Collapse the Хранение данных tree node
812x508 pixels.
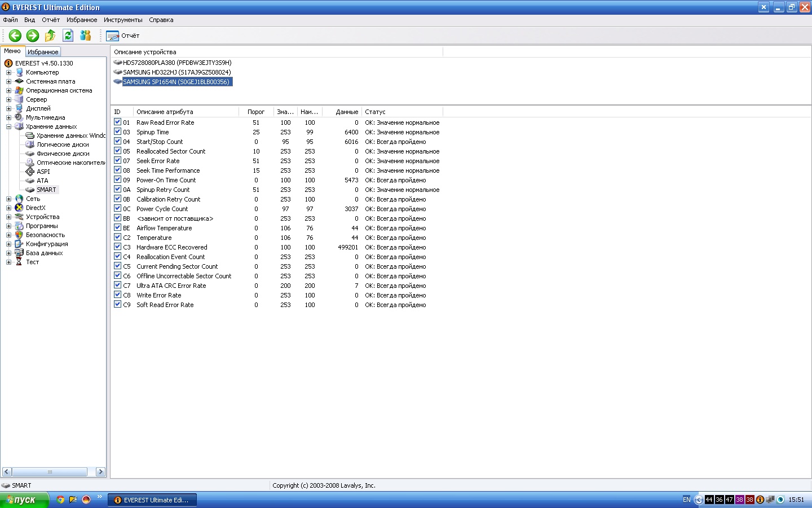[8, 126]
